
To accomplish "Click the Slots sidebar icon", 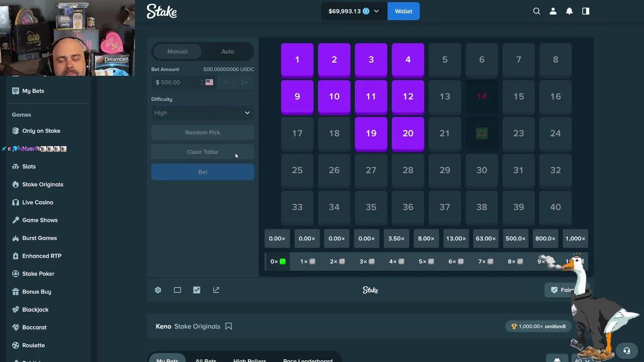I will (x=16, y=166).
